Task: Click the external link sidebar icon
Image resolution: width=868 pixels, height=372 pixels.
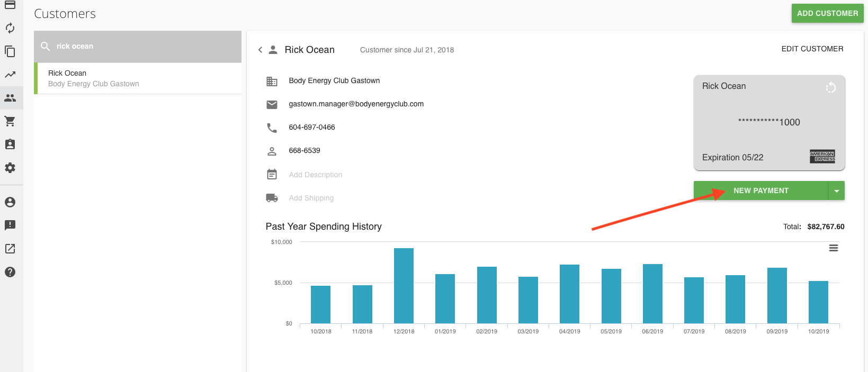Action: point(10,249)
